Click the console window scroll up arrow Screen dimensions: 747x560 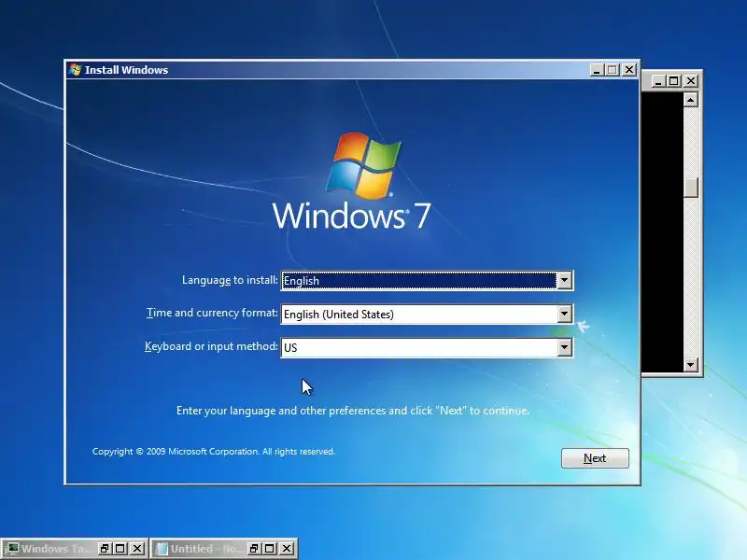[x=691, y=100]
